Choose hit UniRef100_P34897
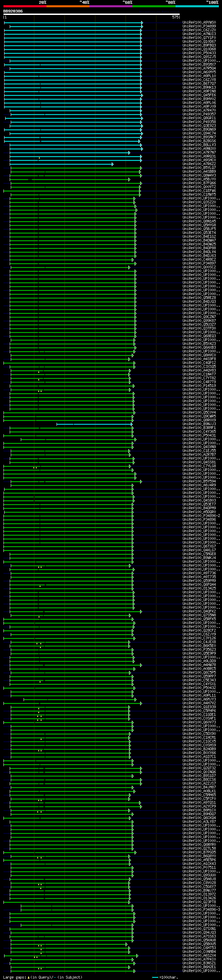 199,263
